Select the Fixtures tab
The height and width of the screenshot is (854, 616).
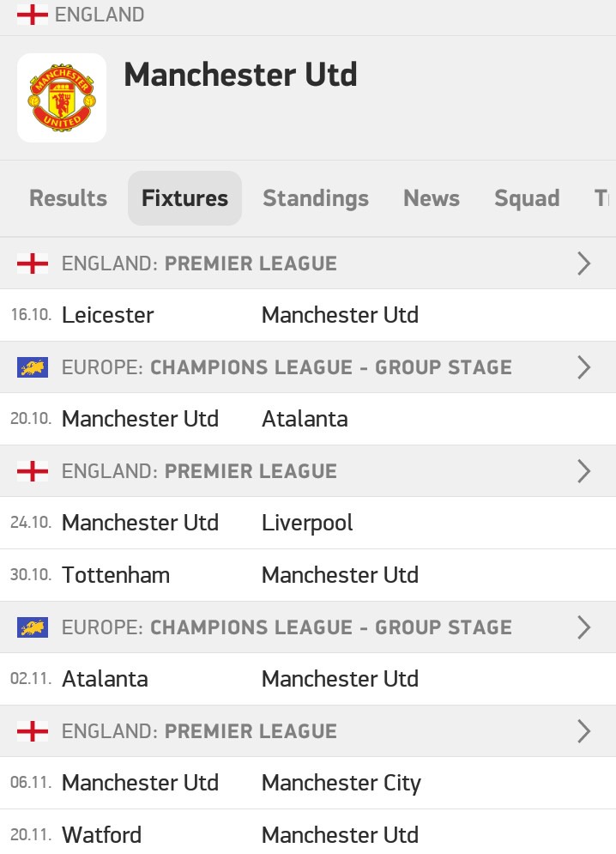point(184,198)
